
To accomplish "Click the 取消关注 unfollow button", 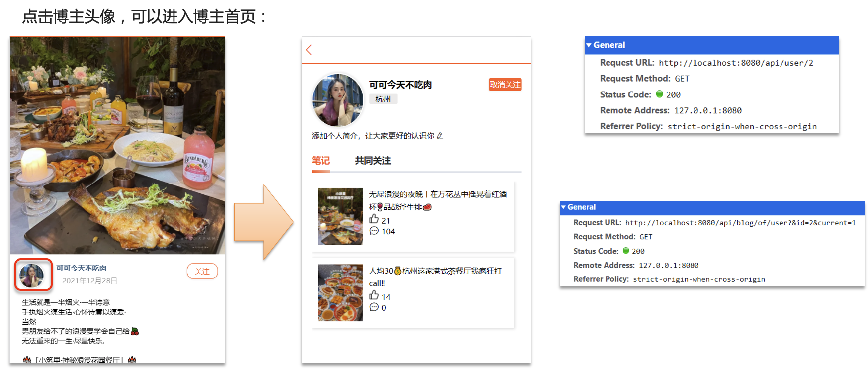I will [505, 85].
